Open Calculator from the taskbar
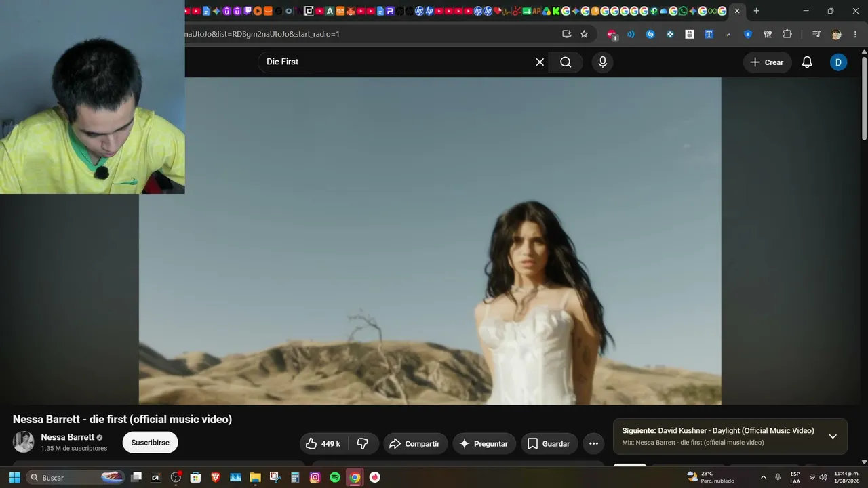Image resolution: width=868 pixels, height=488 pixels. click(x=295, y=477)
